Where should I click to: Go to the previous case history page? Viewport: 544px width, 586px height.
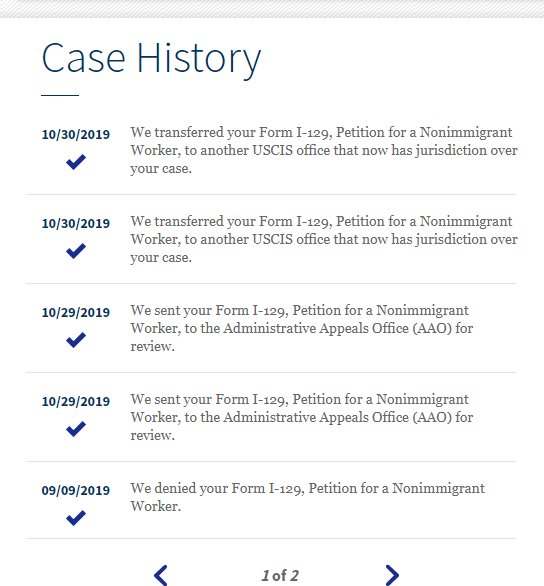[x=161, y=575]
